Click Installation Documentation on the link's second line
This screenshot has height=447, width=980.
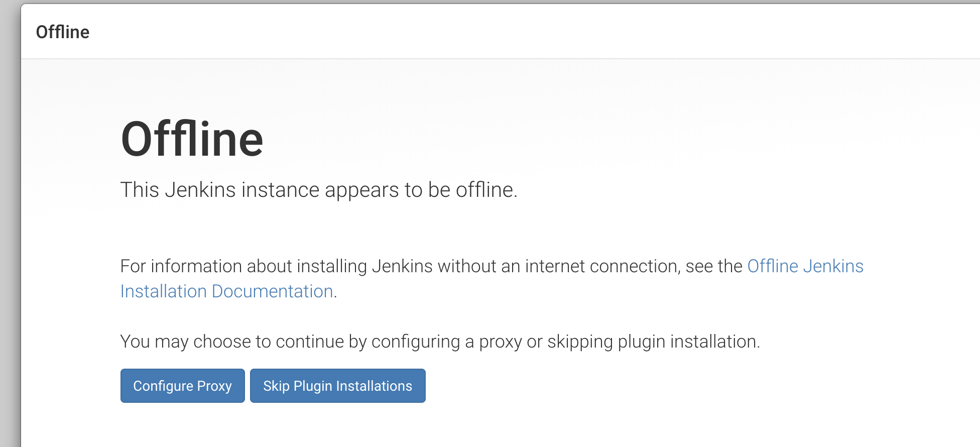click(226, 291)
